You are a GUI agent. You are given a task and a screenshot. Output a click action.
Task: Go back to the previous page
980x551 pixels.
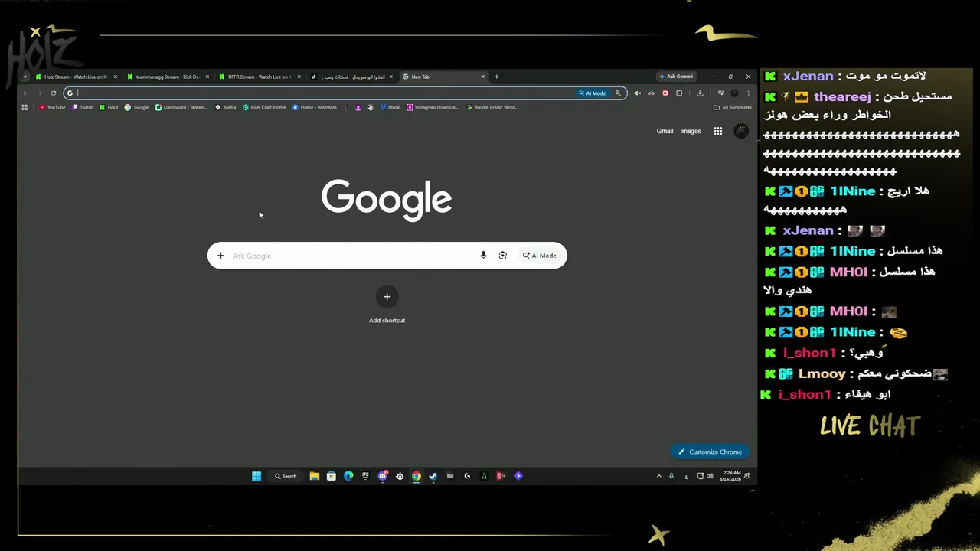(x=25, y=93)
